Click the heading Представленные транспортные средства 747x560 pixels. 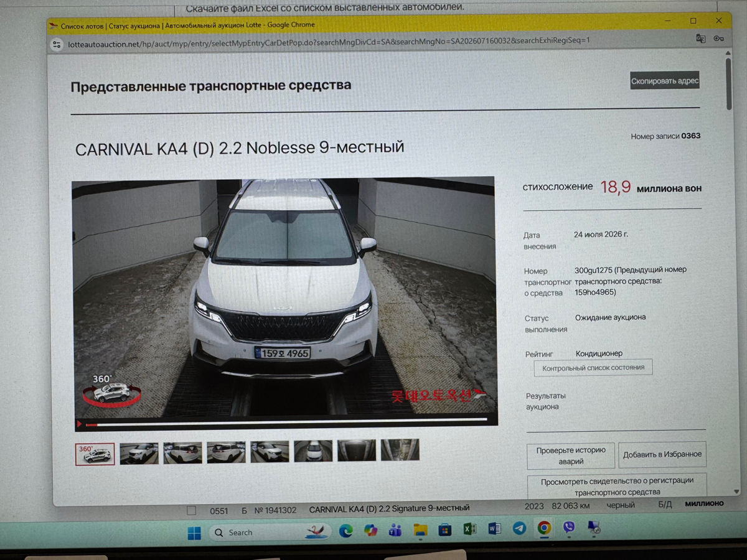(x=211, y=86)
